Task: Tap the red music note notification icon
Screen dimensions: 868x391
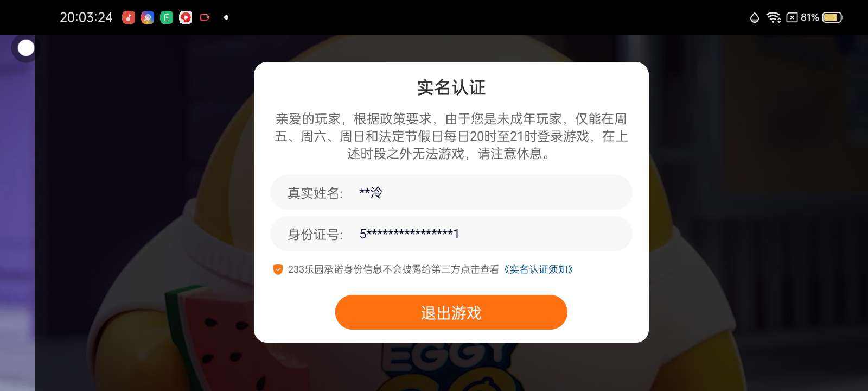Action: (x=129, y=17)
